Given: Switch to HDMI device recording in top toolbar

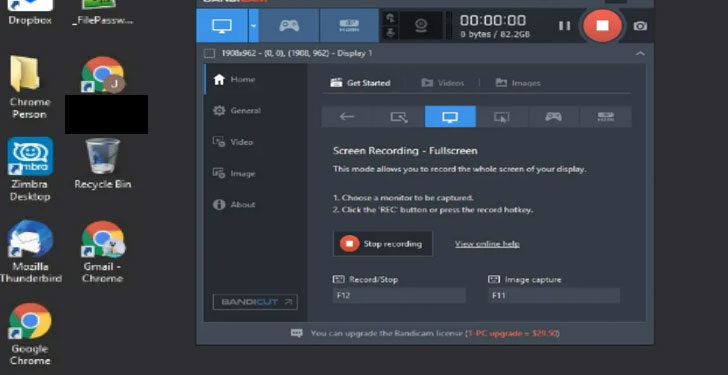Looking at the screenshot, I should pos(349,26).
